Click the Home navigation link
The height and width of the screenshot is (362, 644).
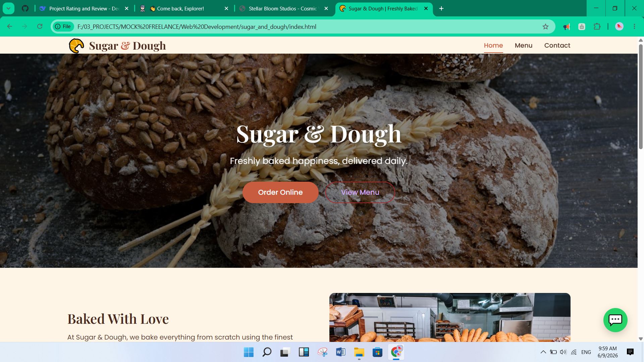[x=493, y=45]
